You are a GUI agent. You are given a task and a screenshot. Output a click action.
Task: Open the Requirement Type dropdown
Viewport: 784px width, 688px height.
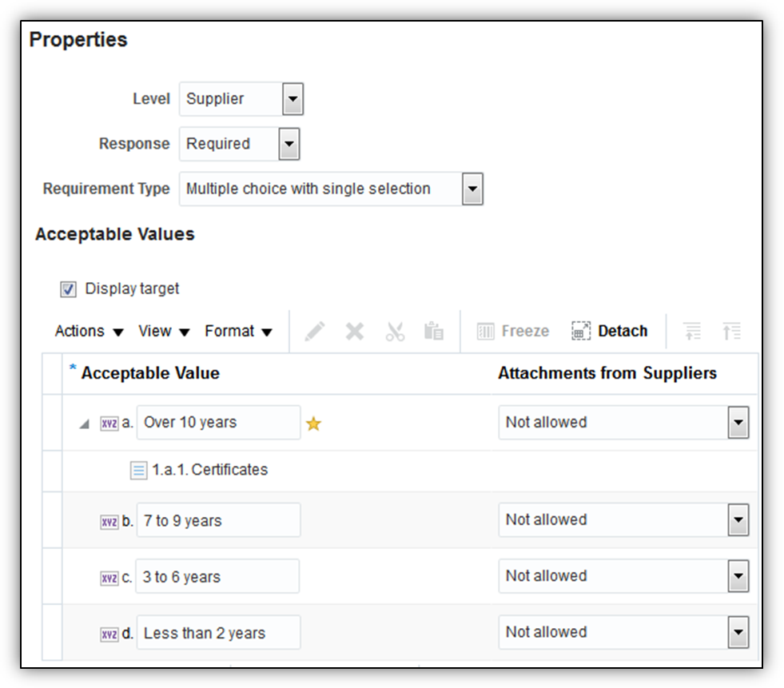point(472,189)
